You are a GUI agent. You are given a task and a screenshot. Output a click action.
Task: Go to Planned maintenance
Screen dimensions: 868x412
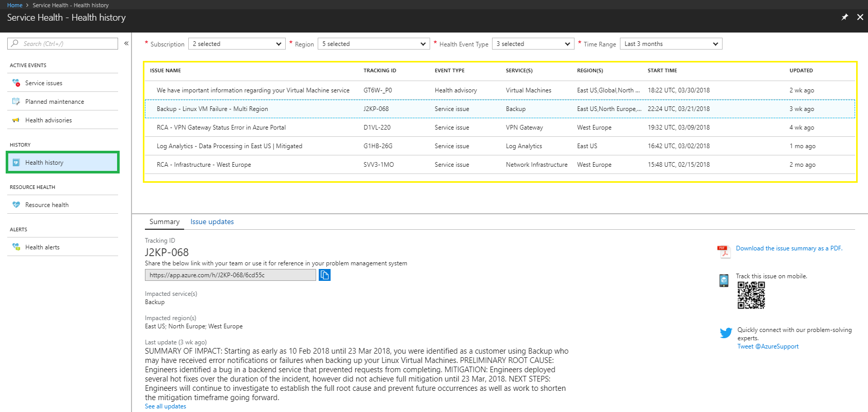62,101
